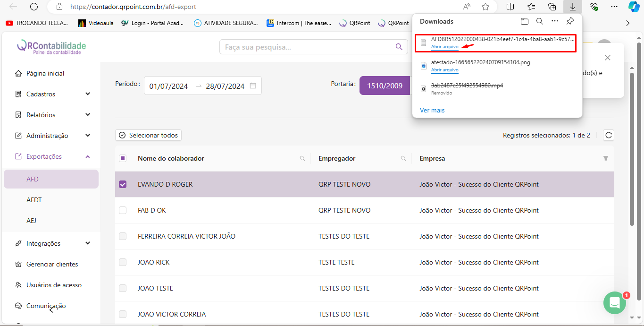Open the downloads folder icon
The image size is (644, 326).
point(525,21)
